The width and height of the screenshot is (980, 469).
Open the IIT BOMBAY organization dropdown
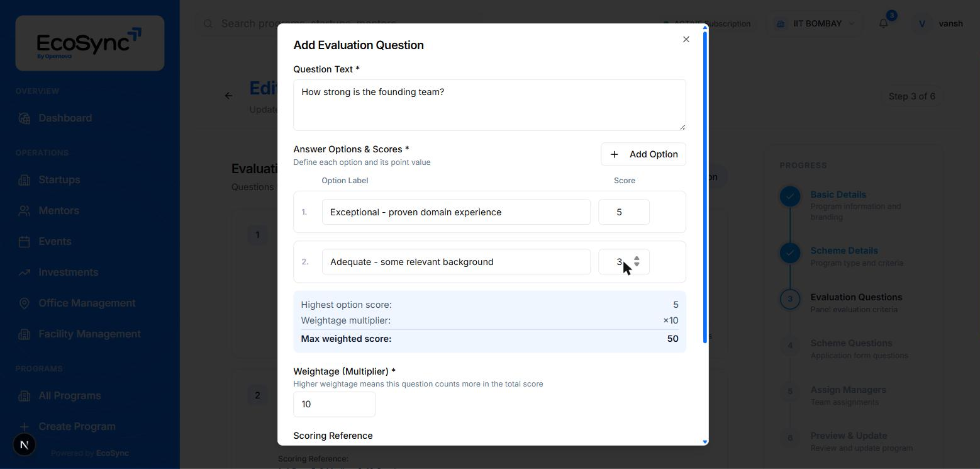pos(816,24)
